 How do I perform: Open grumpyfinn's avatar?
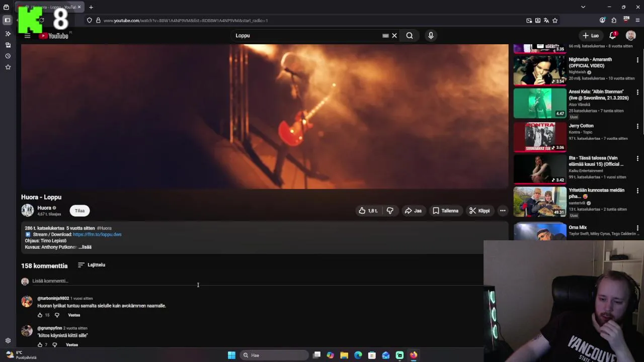coord(27,331)
